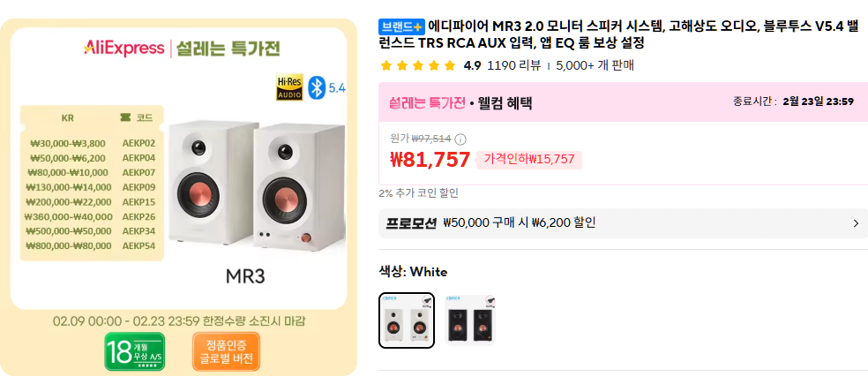Click the 가격인하 ₩15,757 discount tag

click(x=529, y=160)
